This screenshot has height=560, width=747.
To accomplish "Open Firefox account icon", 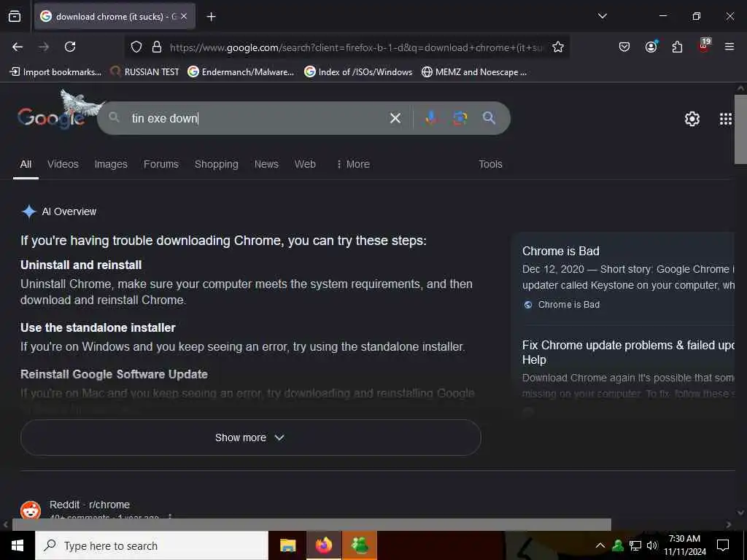I will tap(651, 47).
